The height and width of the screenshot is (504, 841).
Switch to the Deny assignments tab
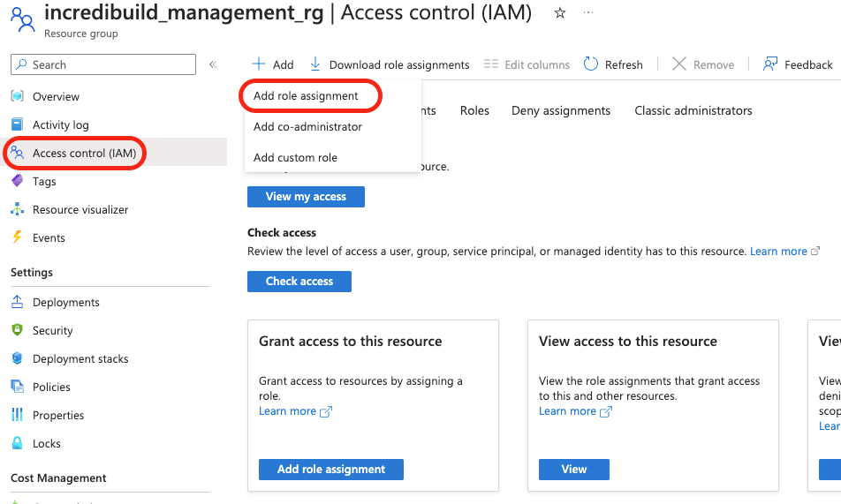tap(561, 110)
